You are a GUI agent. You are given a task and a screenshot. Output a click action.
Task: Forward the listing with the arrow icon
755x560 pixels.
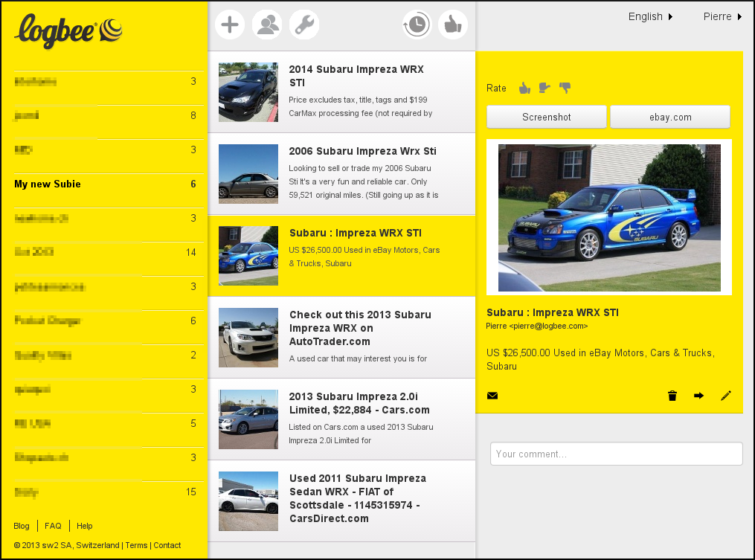698,396
